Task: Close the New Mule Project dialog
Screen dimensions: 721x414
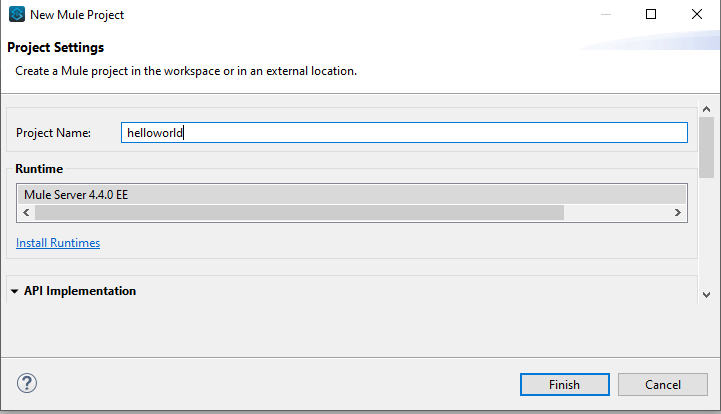Action: (697, 15)
